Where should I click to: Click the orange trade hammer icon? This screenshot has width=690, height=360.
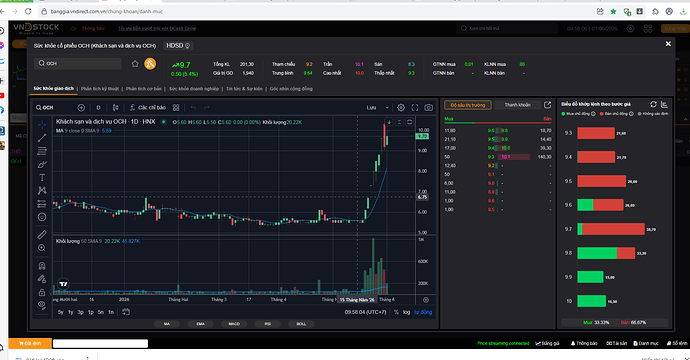click(150, 64)
